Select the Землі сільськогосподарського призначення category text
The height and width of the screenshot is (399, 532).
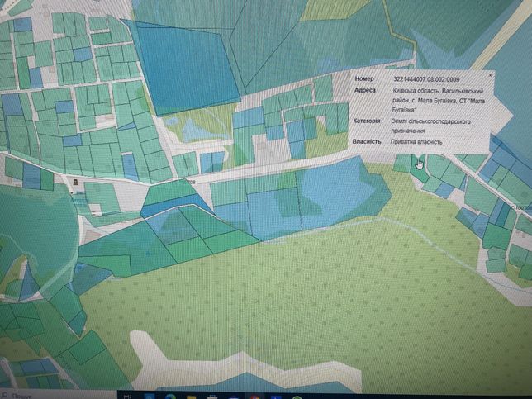pos(431,126)
